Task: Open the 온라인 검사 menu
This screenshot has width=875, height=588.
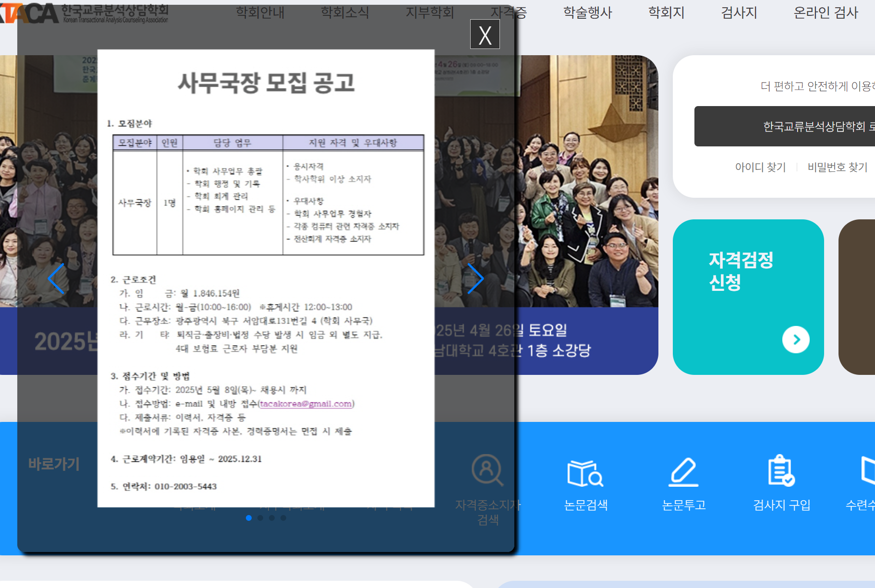Action: [826, 12]
